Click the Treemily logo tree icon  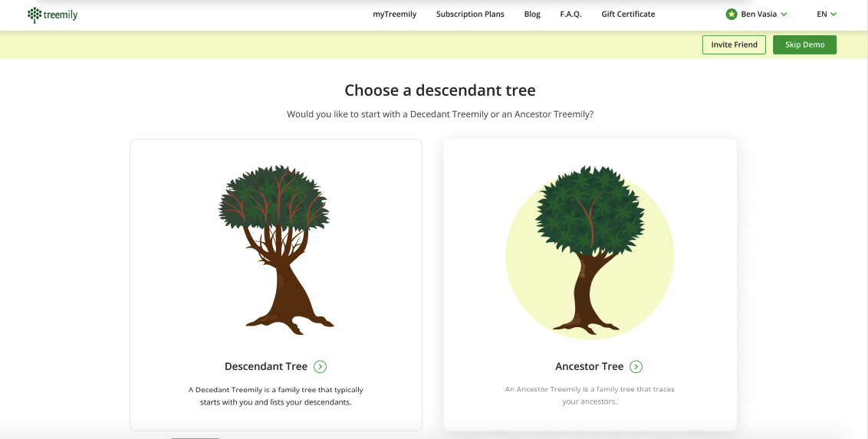tap(35, 15)
